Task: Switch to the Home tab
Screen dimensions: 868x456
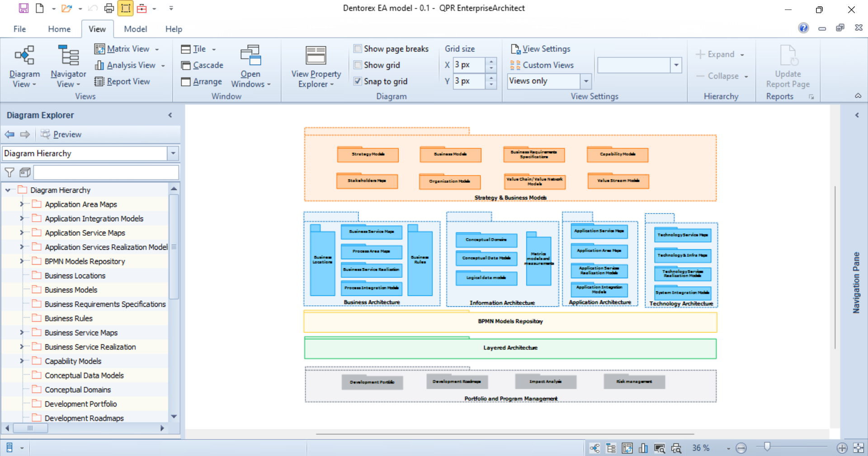Action: pyautogui.click(x=59, y=29)
